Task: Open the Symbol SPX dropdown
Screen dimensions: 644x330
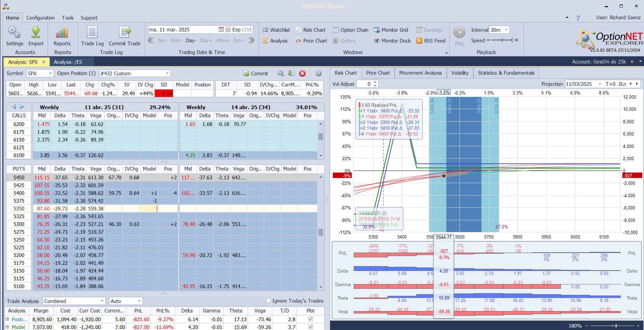Action: 50,73
